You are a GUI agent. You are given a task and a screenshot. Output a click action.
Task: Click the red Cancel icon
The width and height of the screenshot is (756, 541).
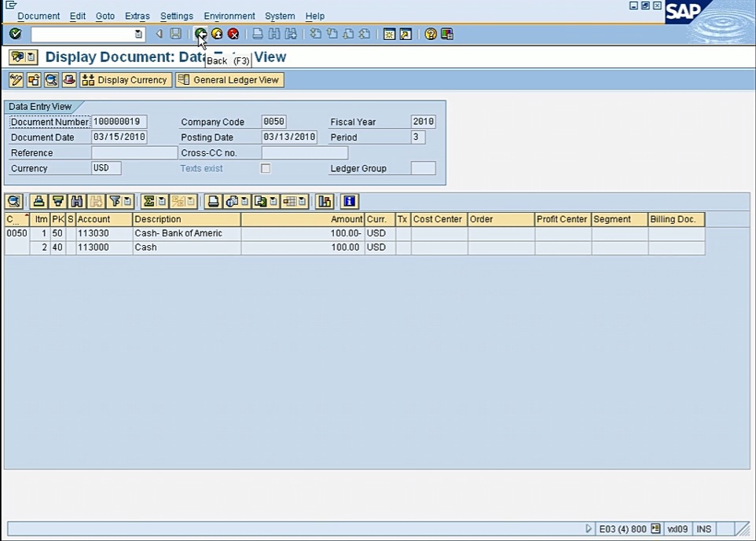click(x=233, y=34)
